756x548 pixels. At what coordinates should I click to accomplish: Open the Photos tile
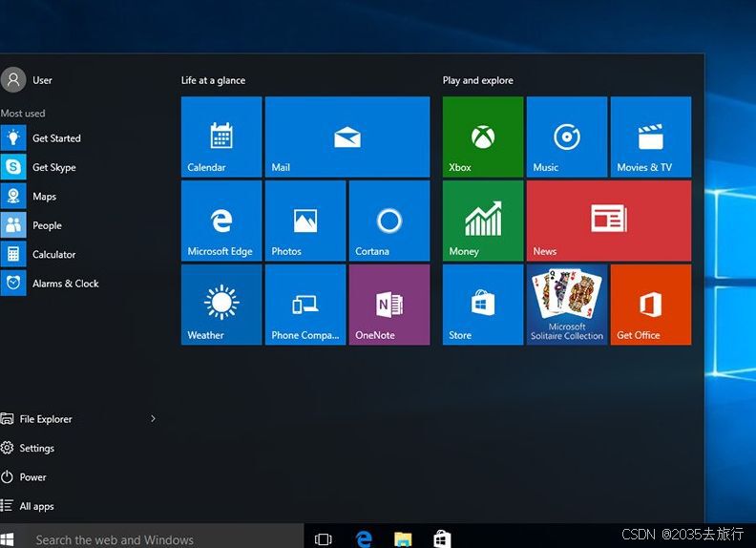[305, 221]
